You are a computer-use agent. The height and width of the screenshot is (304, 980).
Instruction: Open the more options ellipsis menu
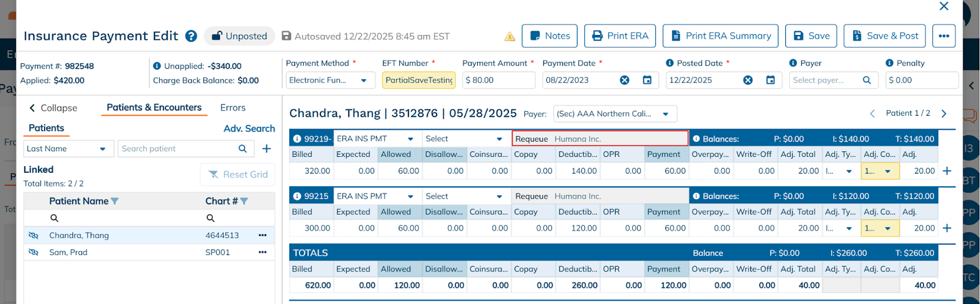[943, 36]
